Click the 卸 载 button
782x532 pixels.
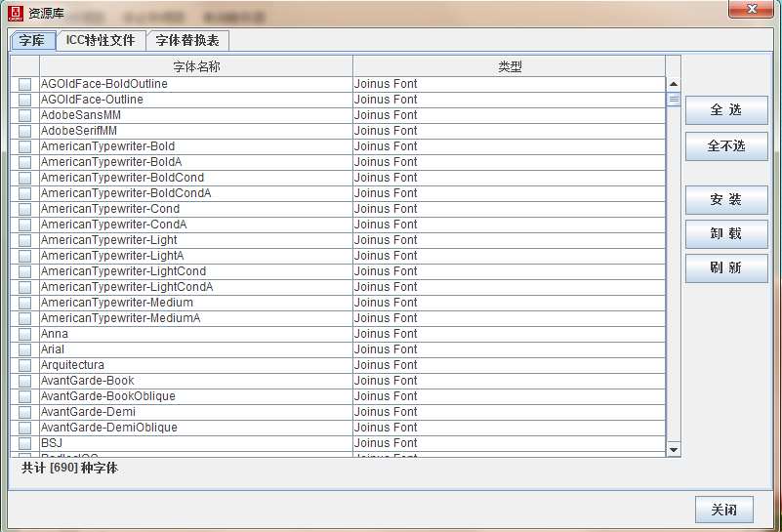point(726,234)
